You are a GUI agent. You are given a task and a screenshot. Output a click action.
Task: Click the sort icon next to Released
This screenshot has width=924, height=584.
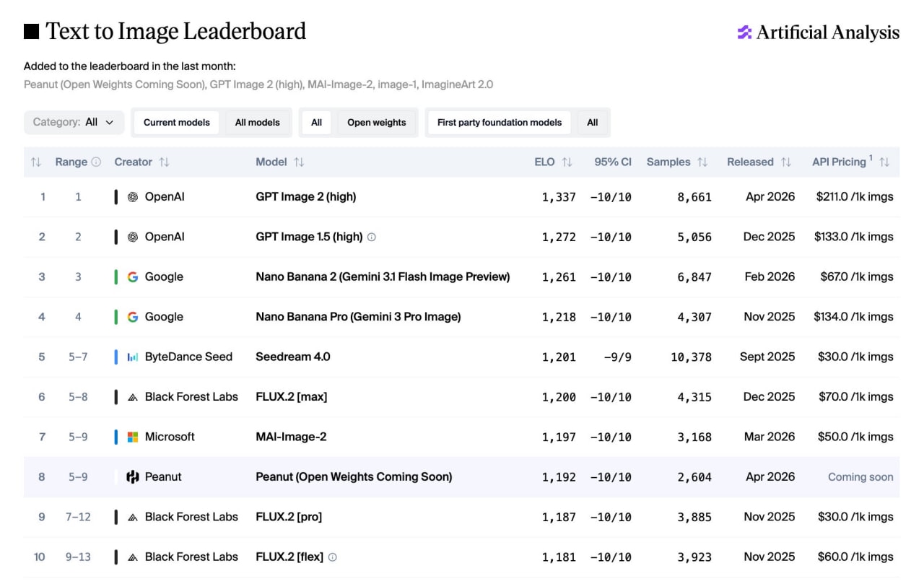pos(786,162)
